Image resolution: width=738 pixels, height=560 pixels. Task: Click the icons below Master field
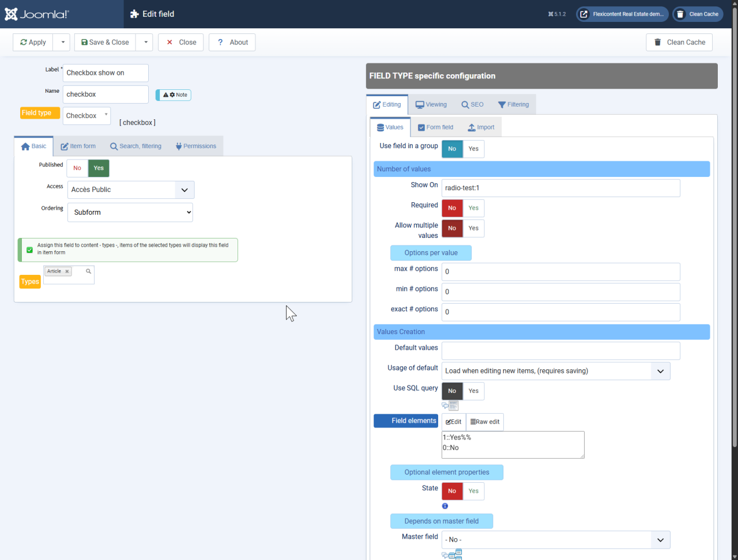tap(452, 555)
